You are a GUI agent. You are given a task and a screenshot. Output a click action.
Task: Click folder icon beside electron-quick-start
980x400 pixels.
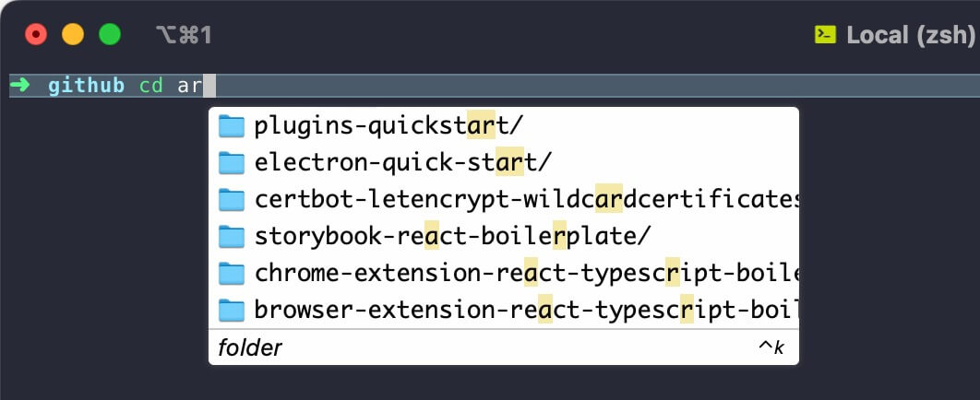232,163
